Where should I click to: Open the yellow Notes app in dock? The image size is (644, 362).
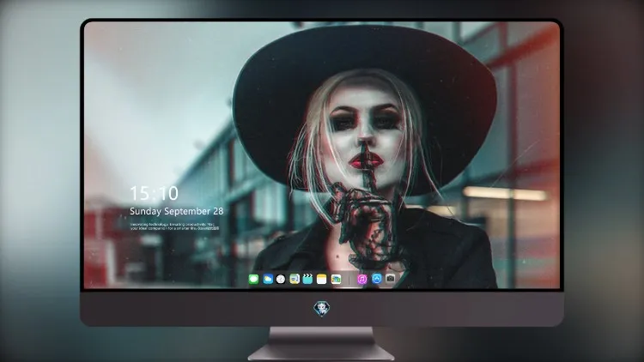322,279
